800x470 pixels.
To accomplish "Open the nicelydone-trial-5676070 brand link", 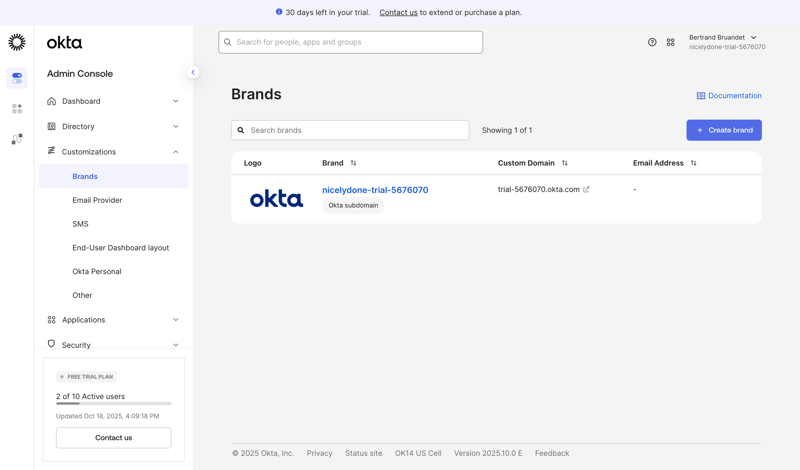I will [x=375, y=190].
